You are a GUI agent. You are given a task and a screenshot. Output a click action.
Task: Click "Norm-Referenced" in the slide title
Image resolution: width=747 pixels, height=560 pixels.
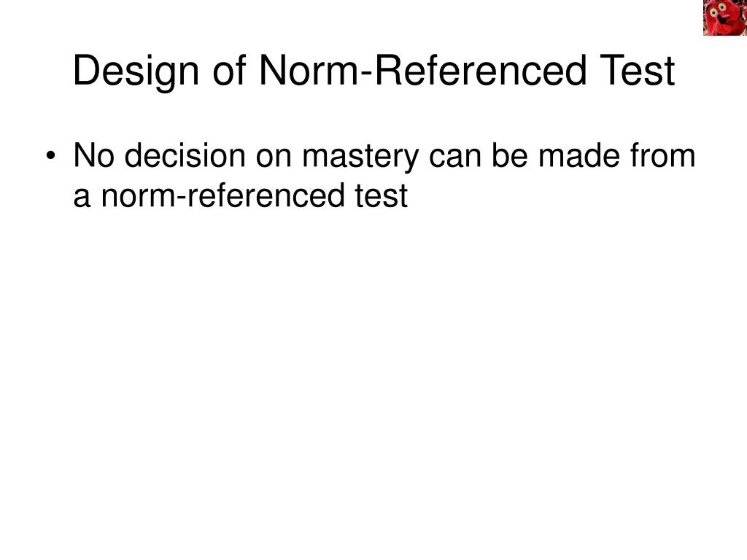pyautogui.click(x=422, y=71)
